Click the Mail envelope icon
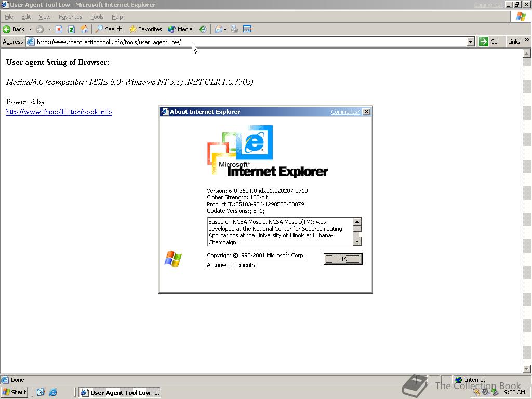532x399 pixels. (219, 29)
